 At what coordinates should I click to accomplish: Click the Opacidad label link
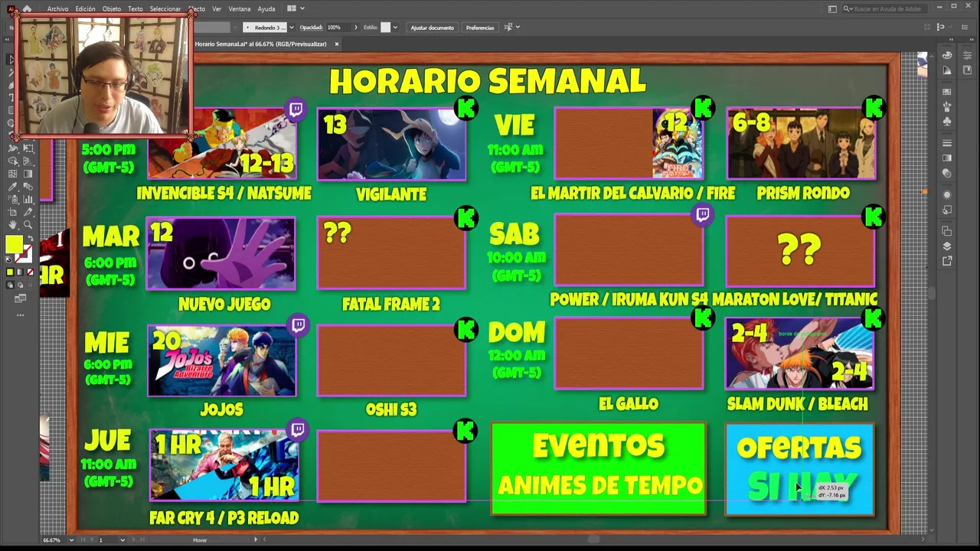coord(312,28)
